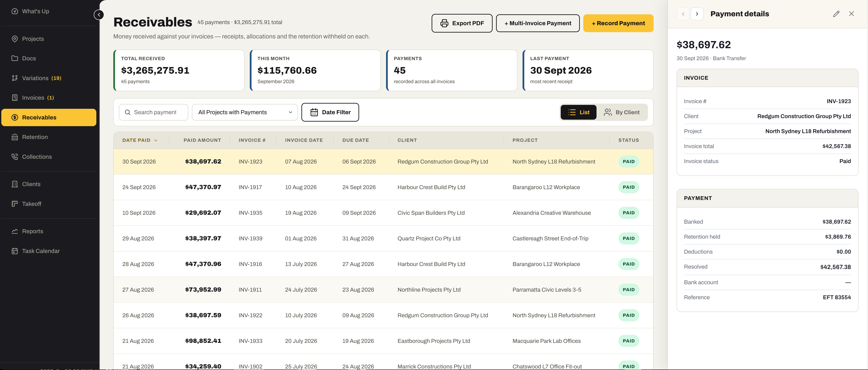Open Reports page
Image resolution: width=868 pixels, height=370 pixels.
(x=49, y=231)
